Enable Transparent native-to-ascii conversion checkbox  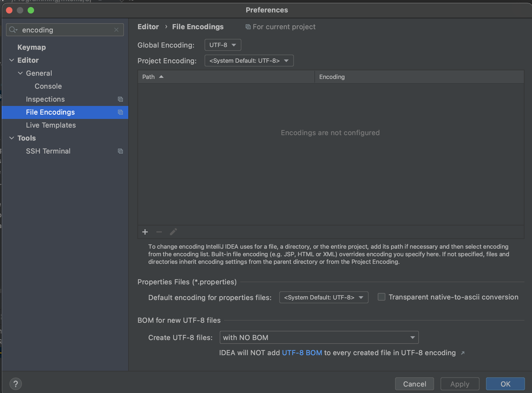(382, 297)
